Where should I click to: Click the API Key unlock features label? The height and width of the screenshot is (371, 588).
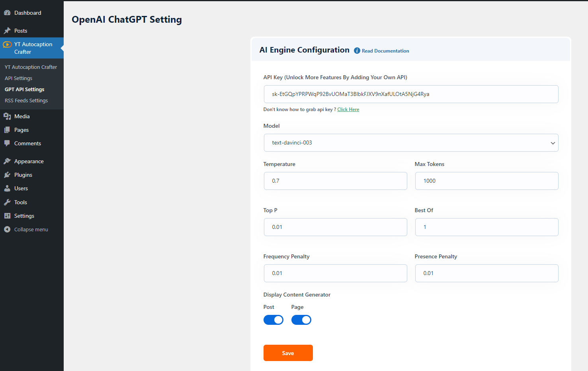coord(335,77)
